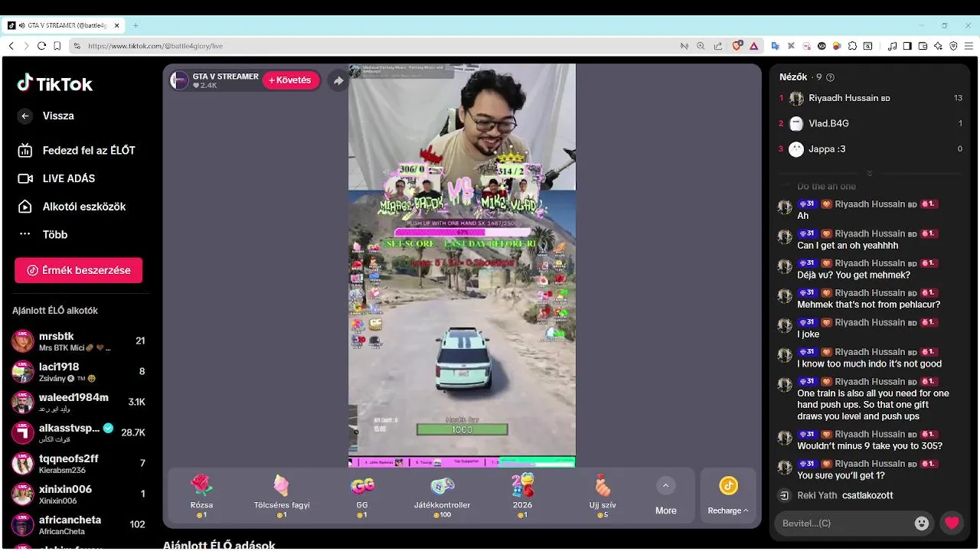Expand viewer list with down chevron
The width and height of the screenshot is (980, 551).
tap(870, 173)
